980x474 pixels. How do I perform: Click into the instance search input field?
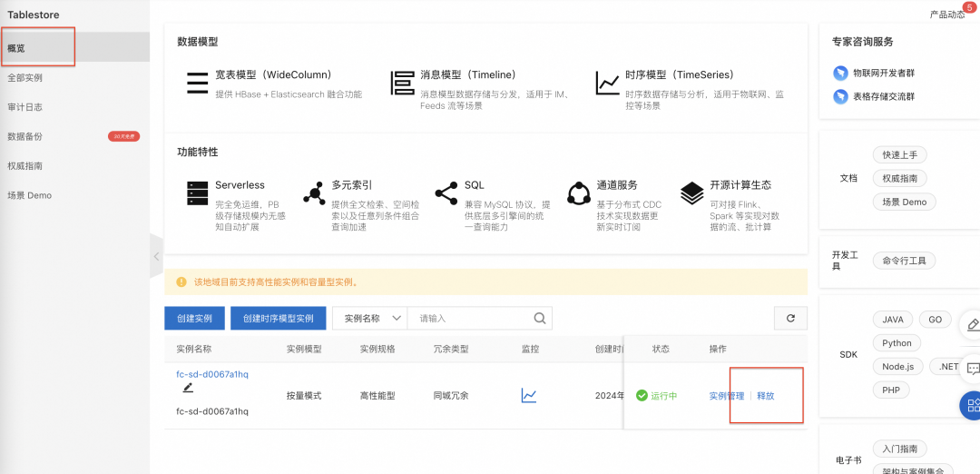(470, 319)
